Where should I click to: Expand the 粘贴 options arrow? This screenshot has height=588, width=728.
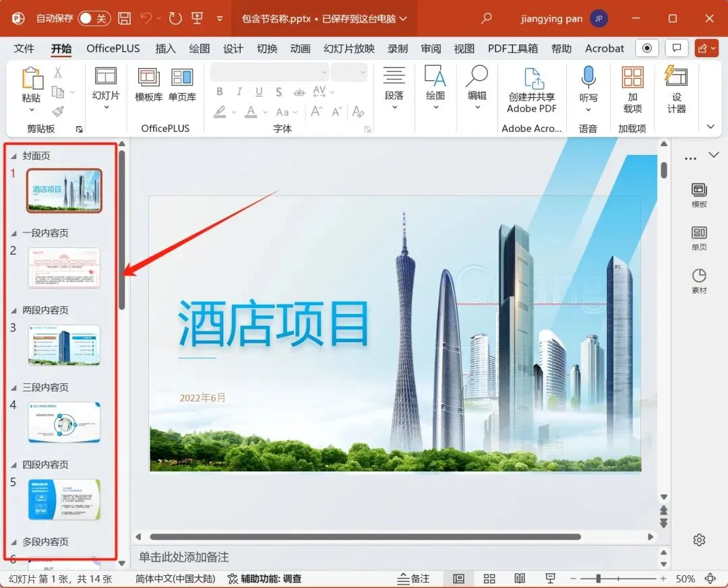point(32,110)
